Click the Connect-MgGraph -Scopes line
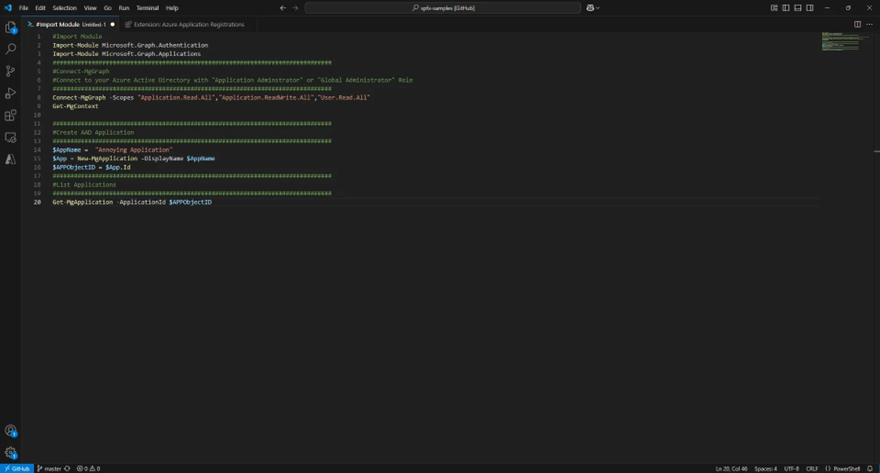 [211, 98]
